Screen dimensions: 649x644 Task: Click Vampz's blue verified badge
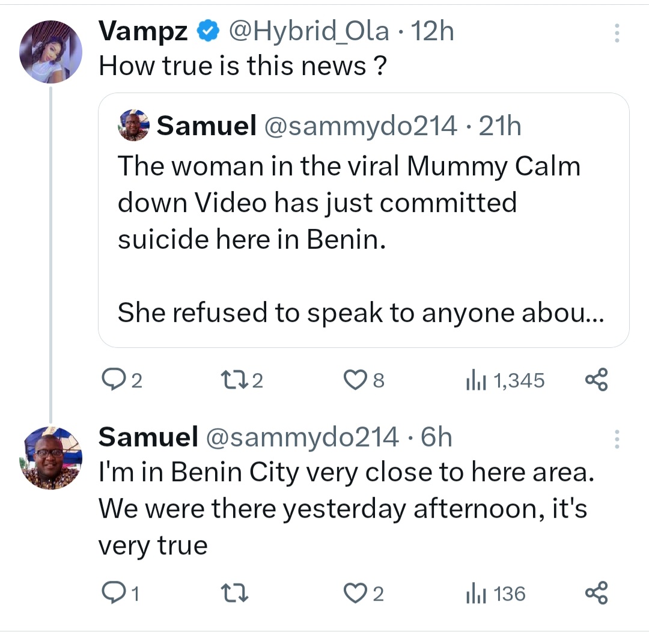point(209,31)
